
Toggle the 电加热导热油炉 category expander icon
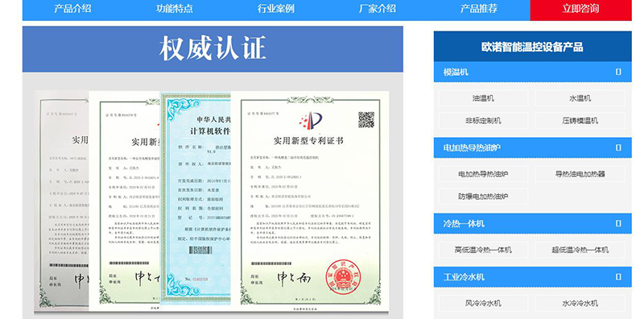point(618,147)
